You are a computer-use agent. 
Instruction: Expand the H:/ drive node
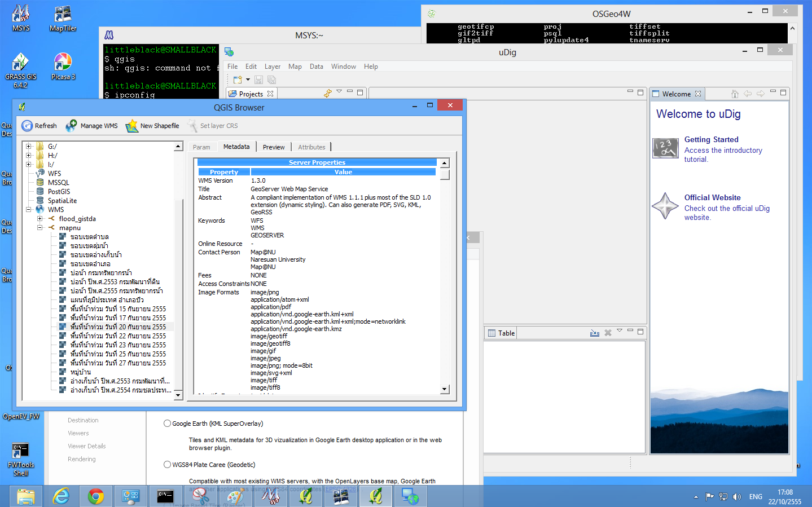point(28,156)
